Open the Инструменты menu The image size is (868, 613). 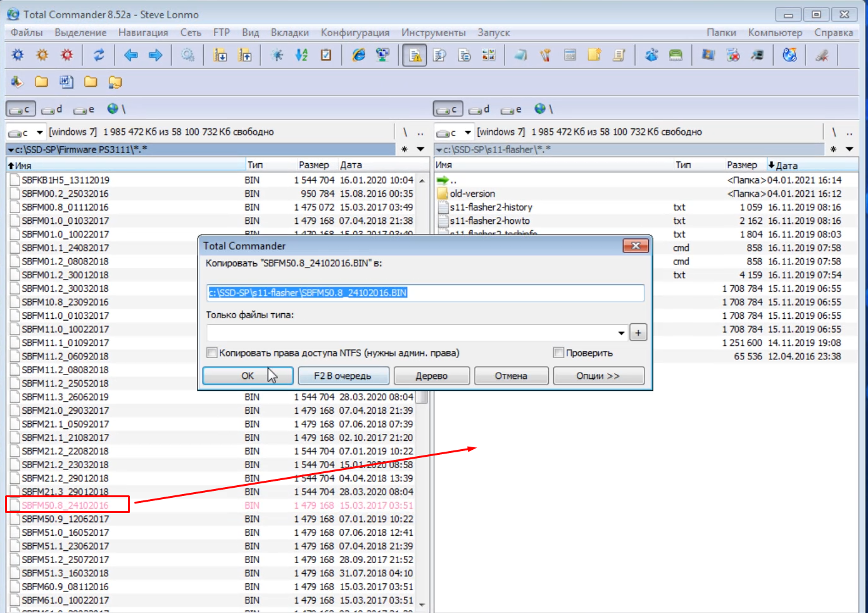click(x=434, y=32)
